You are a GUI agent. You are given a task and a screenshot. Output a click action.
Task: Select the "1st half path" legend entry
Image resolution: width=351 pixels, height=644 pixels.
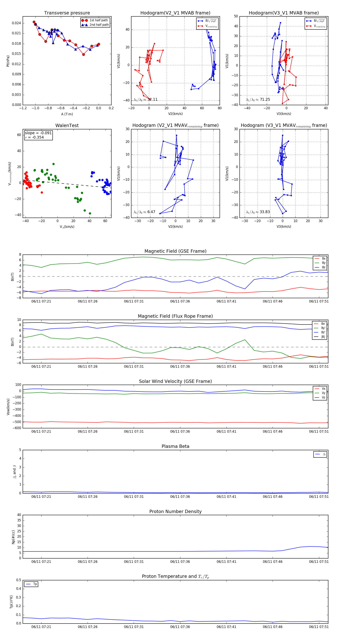[x=95, y=20]
